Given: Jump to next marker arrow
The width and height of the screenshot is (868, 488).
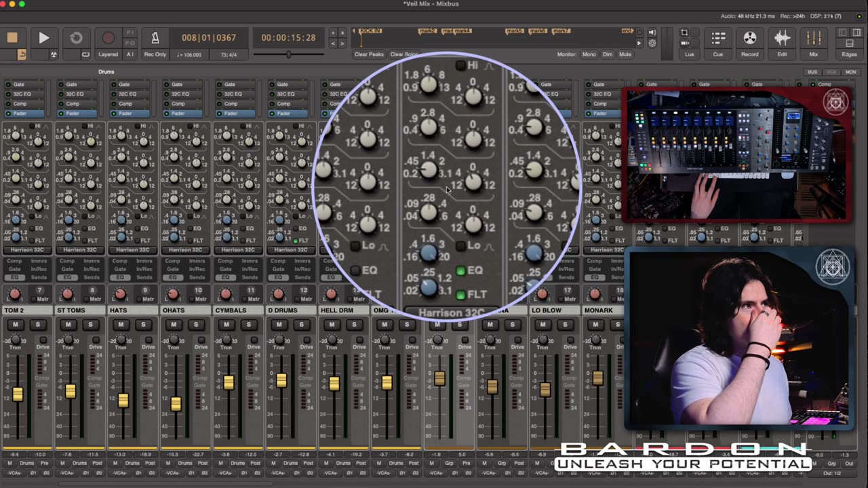Looking at the screenshot, I should [342, 43].
